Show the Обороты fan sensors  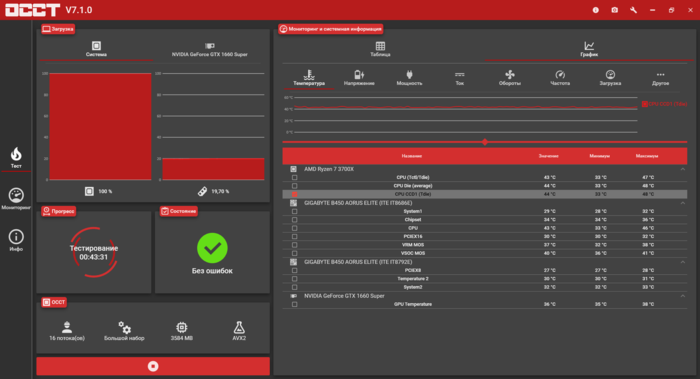tap(510, 78)
